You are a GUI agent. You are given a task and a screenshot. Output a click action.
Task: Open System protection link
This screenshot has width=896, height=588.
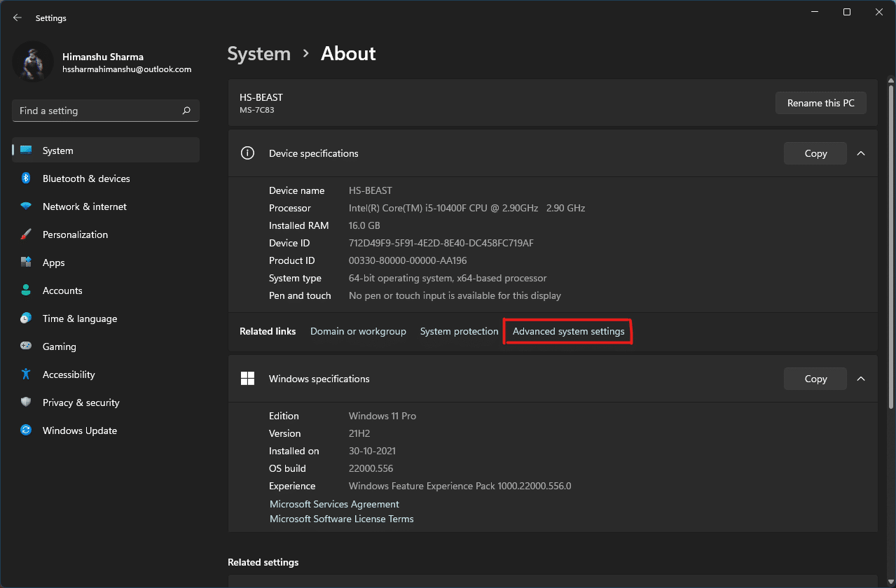pos(459,331)
